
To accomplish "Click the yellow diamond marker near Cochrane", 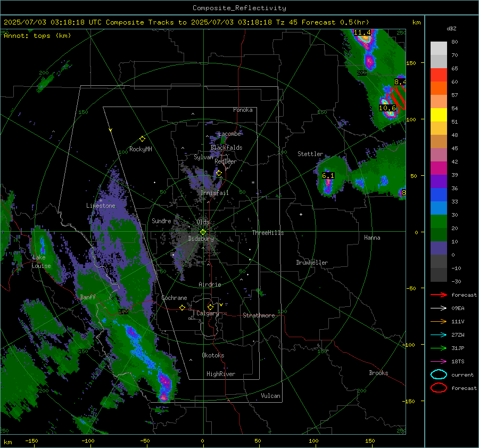I will point(182,307).
